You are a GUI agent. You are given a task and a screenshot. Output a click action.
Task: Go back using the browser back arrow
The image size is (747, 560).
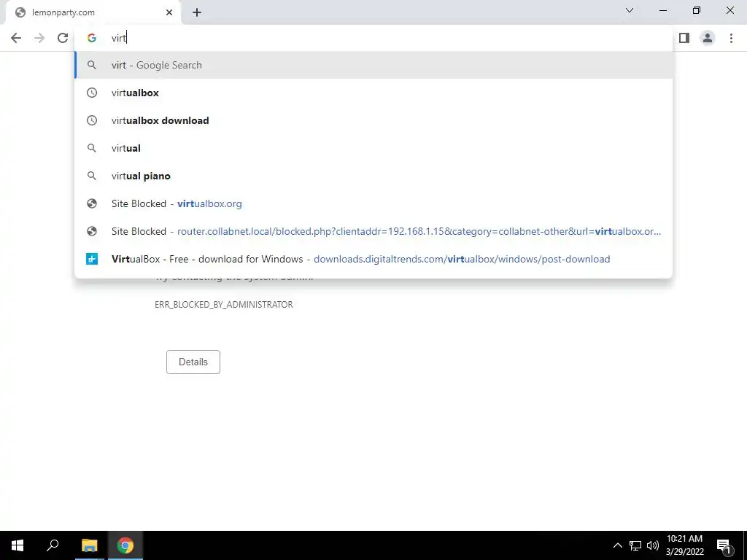[16, 38]
